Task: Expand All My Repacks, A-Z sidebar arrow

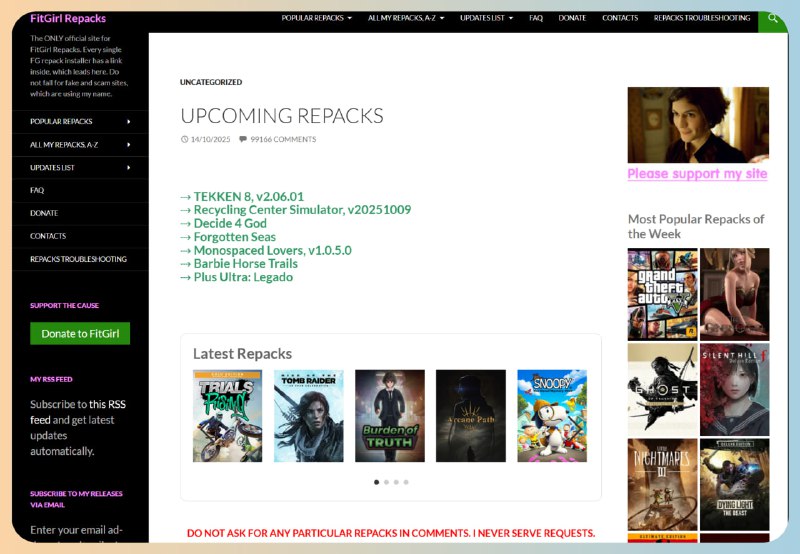Action: [129, 145]
